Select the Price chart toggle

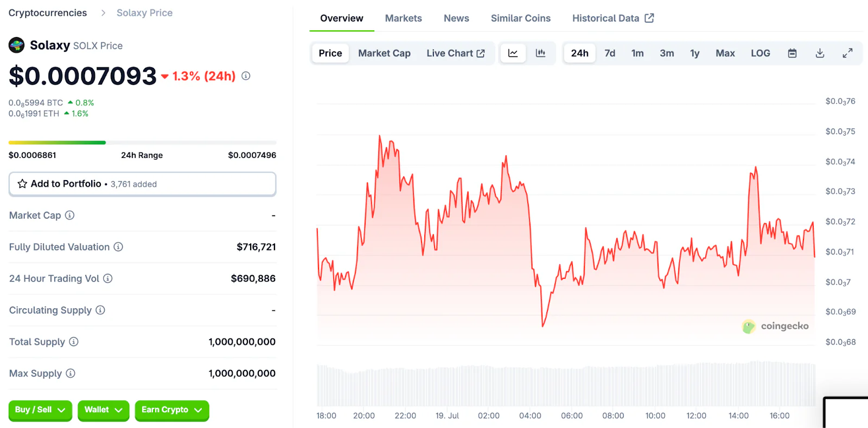(x=330, y=53)
